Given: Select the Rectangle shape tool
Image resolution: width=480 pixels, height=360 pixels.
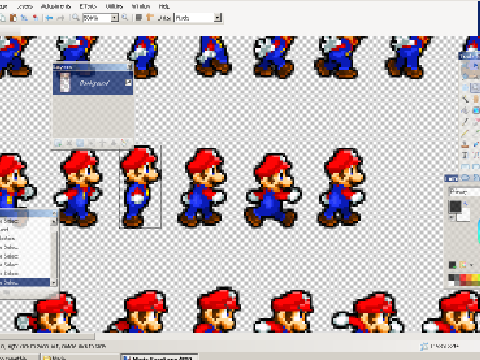Looking at the screenshot, I should tap(465, 166).
